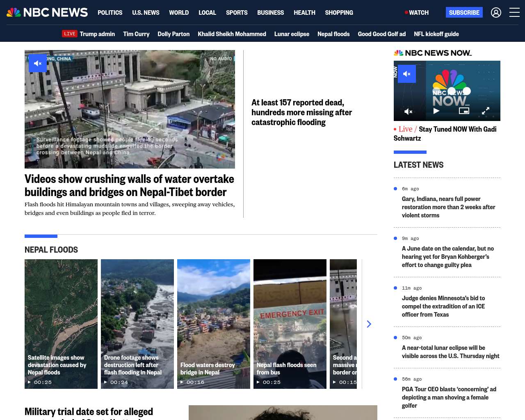Unmute the NBC News Now stream
Screen dimensions: 525x420
pos(407,74)
